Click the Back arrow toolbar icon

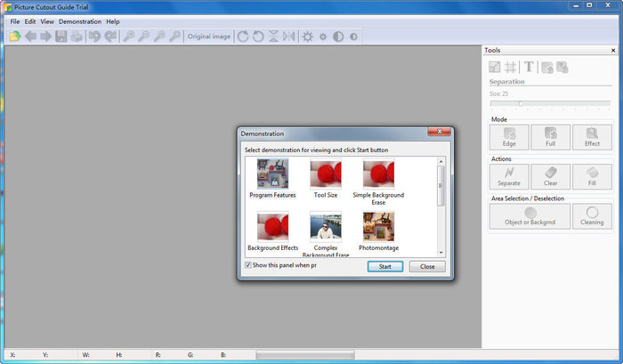coord(30,36)
